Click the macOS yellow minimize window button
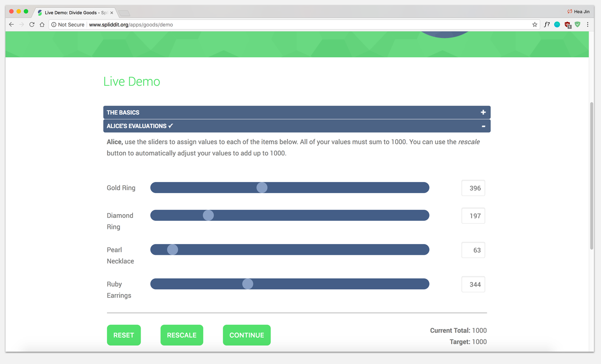 19,11
